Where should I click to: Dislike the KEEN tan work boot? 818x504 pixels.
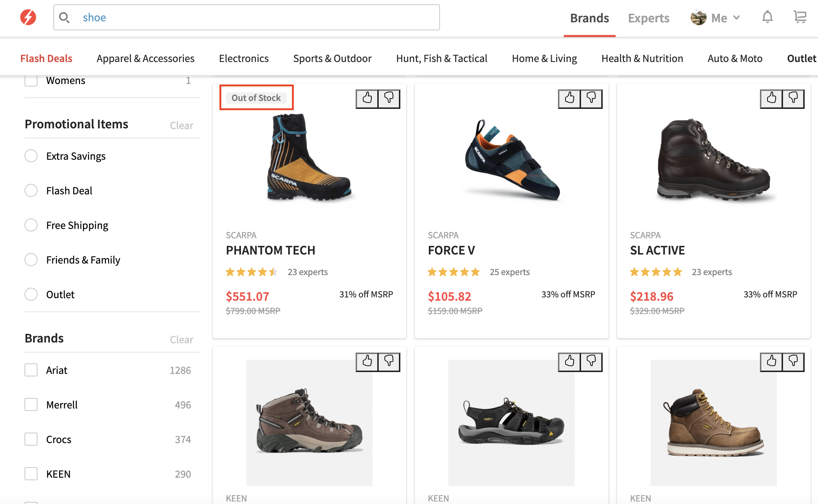(793, 362)
